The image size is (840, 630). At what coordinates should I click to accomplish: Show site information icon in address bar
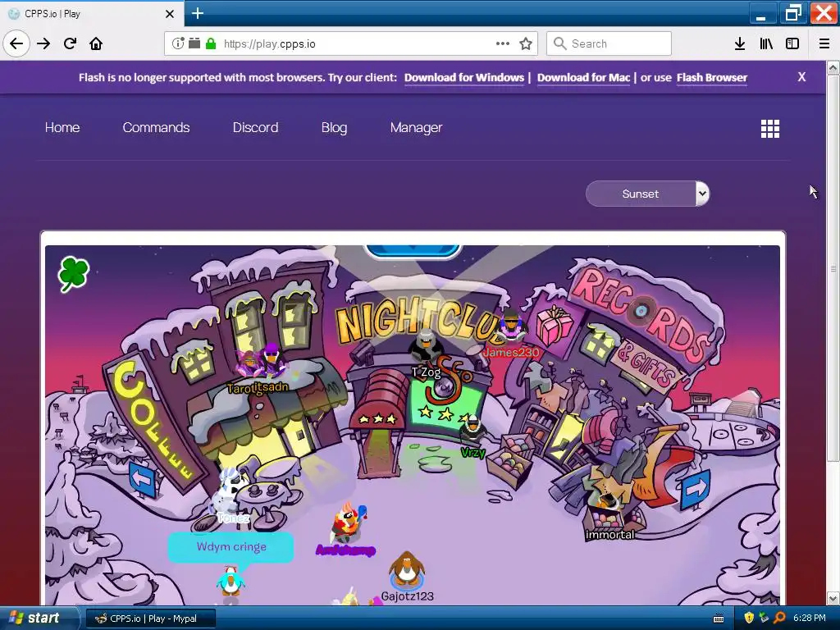(178, 43)
